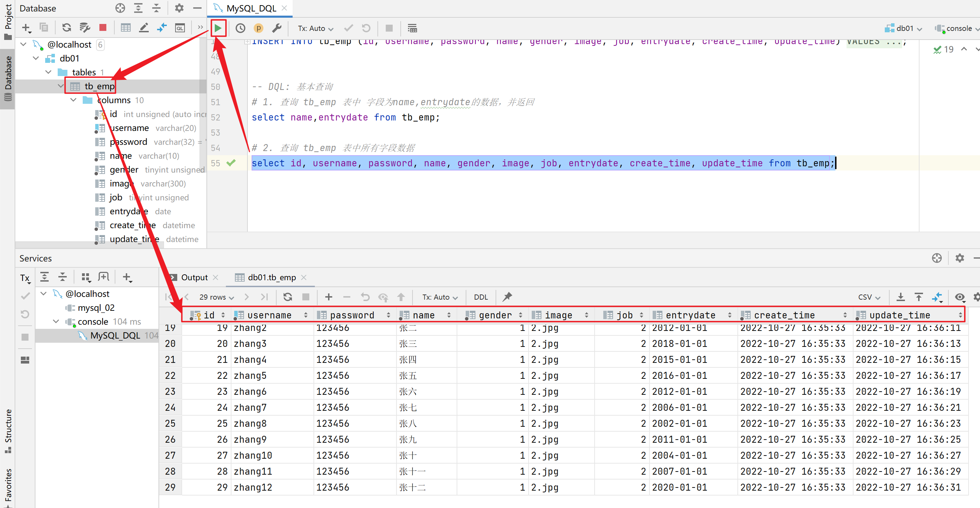This screenshot has height=508, width=980.
Task: Open the result grid Tx: Auto dropdown
Action: click(440, 297)
